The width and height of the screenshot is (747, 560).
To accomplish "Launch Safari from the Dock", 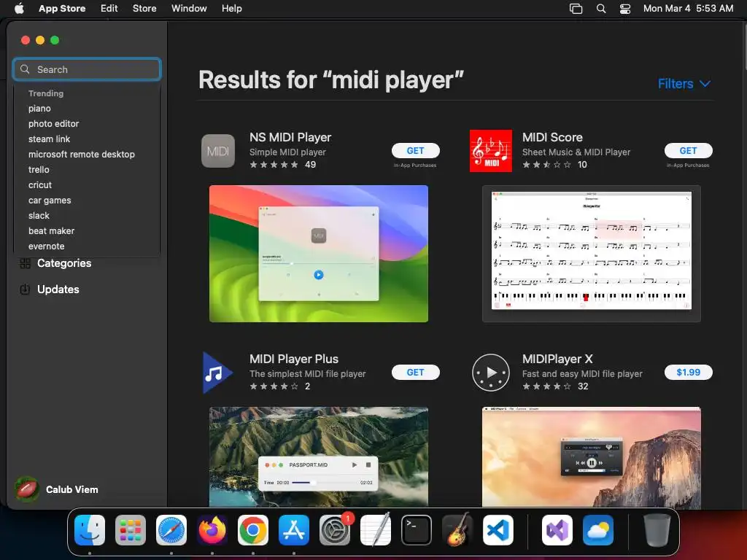I will click(x=171, y=530).
